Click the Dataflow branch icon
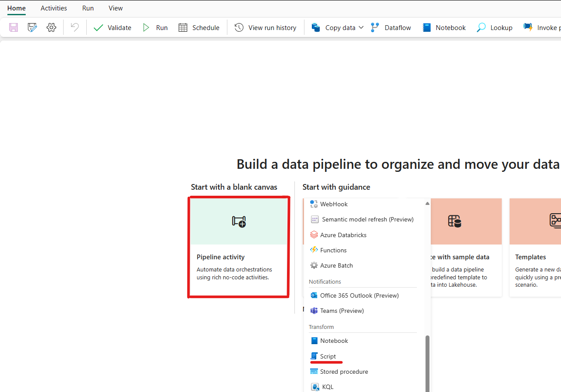 tap(375, 27)
